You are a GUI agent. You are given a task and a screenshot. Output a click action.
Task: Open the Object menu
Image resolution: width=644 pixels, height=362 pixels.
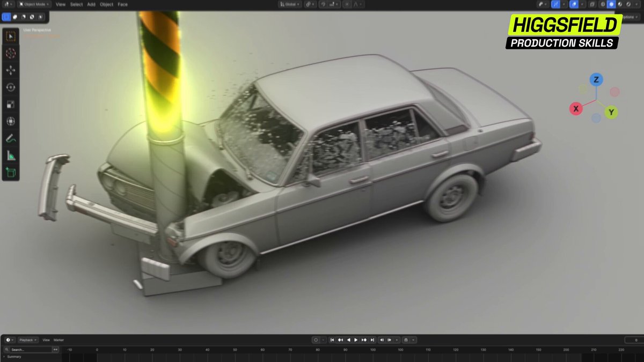107,4
